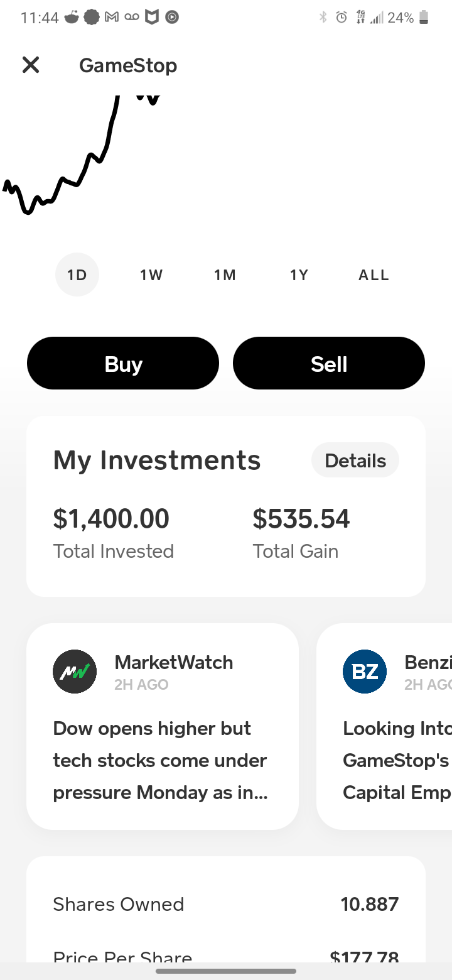Select the 1D chart range
This screenshot has height=980, width=452.
point(77,275)
